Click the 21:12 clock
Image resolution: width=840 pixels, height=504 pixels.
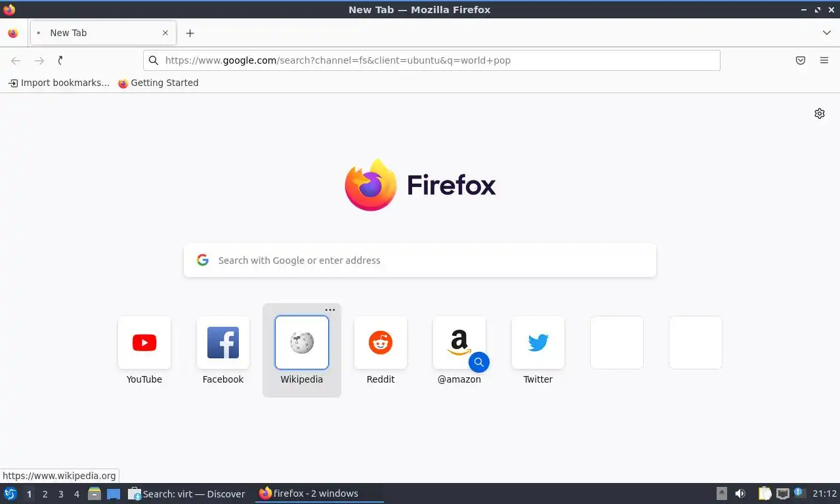[x=824, y=493]
